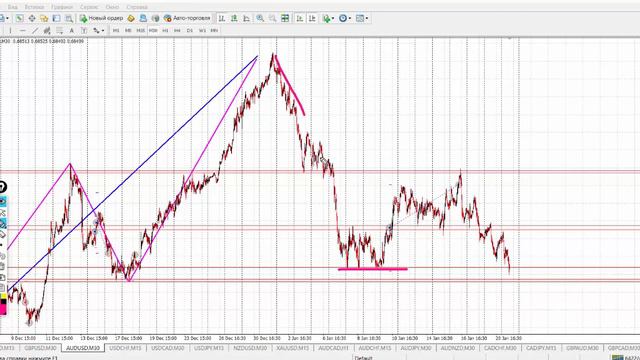Open the CADCHF,M30 chart tab
640x360 pixels.
[x=500, y=348]
